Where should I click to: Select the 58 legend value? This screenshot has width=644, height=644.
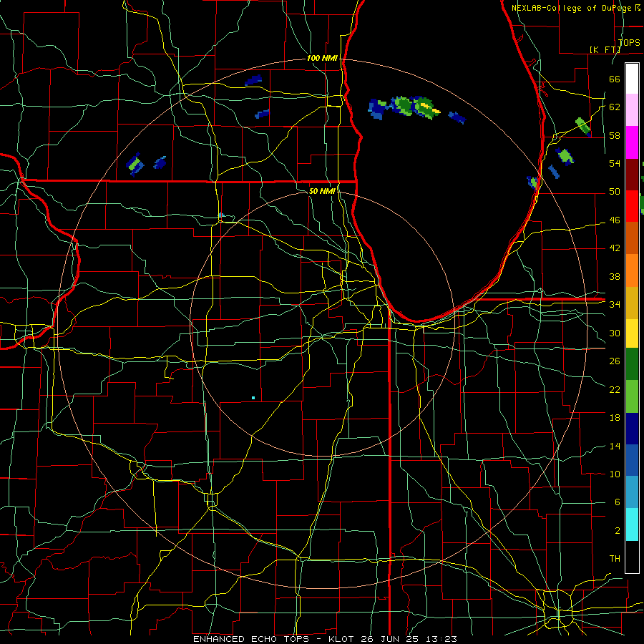click(x=615, y=135)
